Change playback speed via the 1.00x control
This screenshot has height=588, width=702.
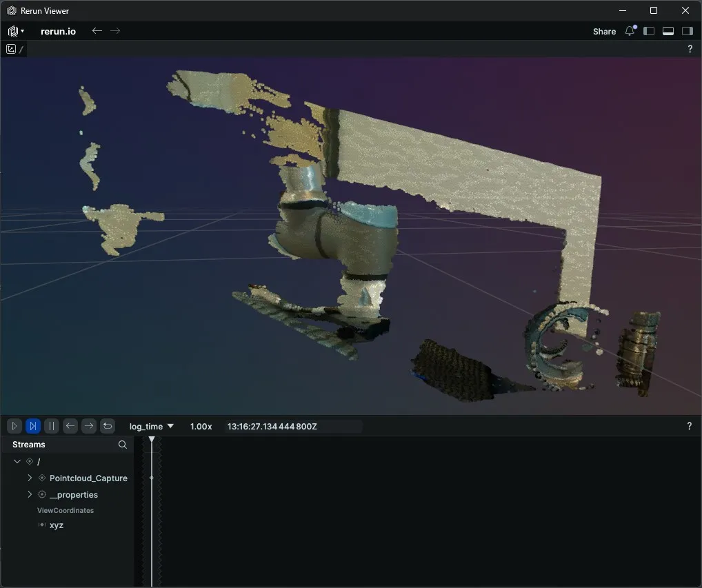coord(201,426)
